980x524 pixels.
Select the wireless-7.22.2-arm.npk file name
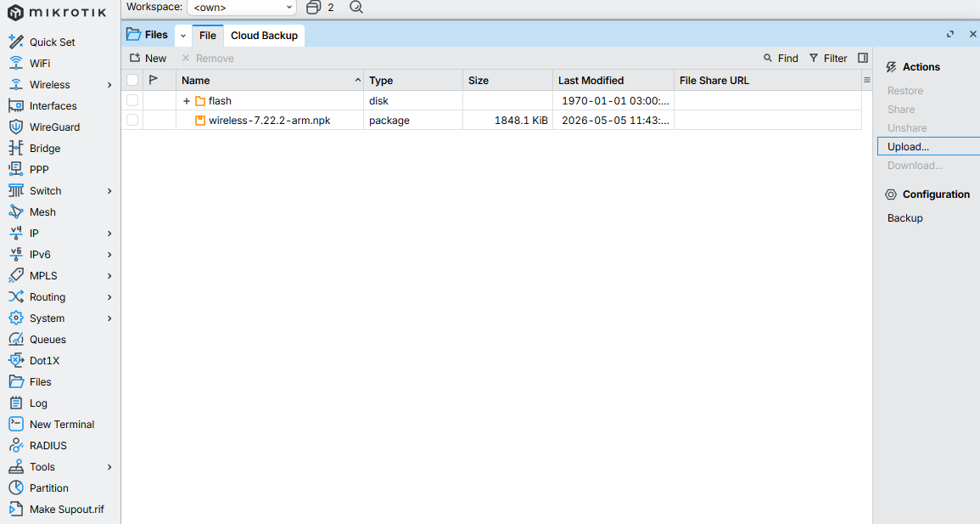[269, 120]
